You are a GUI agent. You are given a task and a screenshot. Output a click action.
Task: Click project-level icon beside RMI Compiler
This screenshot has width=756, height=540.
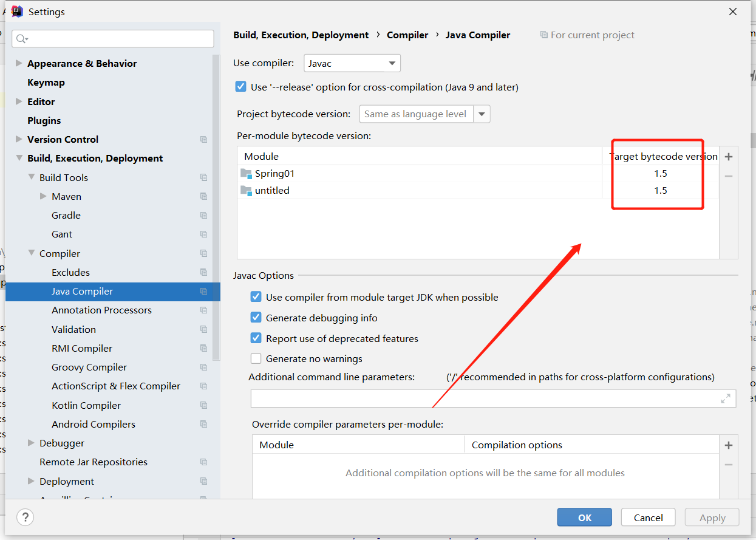[x=204, y=349]
